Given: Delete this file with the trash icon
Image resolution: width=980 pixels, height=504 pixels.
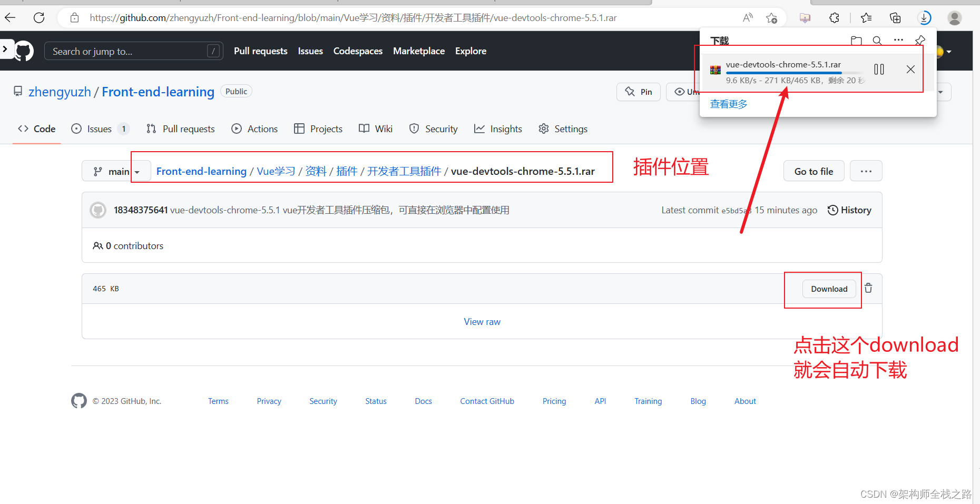Looking at the screenshot, I should coord(868,288).
